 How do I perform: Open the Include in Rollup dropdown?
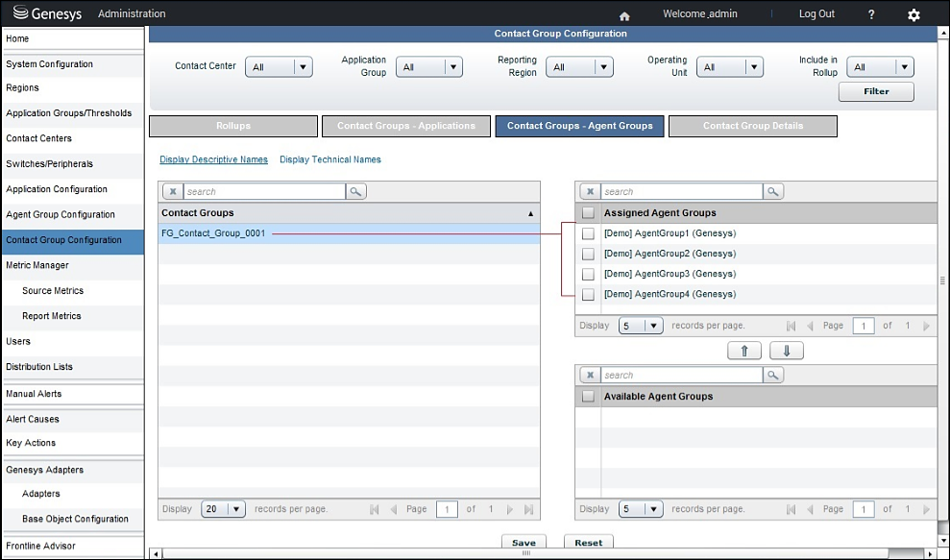coord(880,67)
